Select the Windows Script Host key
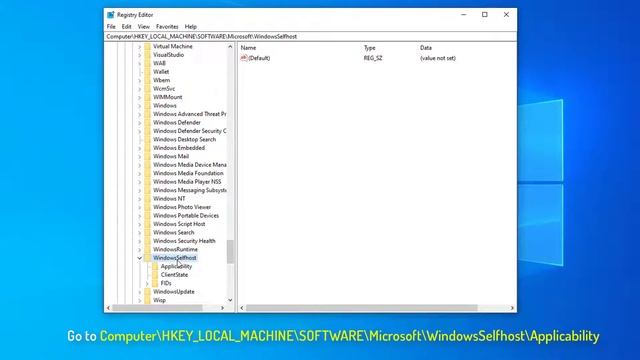 pos(179,224)
